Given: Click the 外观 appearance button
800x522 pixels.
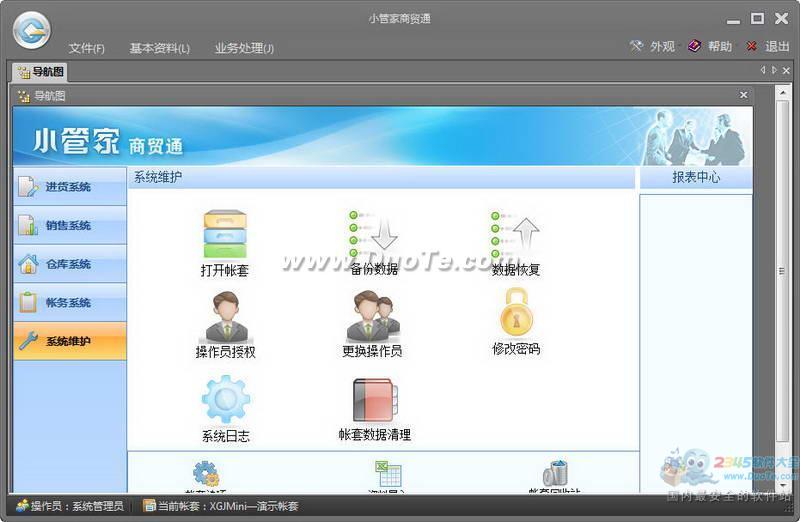Looking at the screenshot, I should (652, 46).
